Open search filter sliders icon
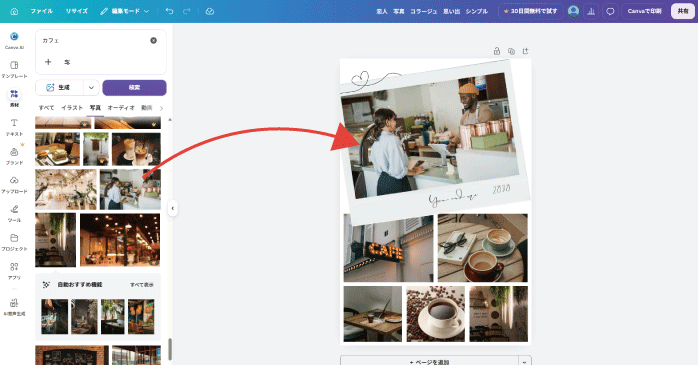The height and width of the screenshot is (365, 698). (67, 62)
